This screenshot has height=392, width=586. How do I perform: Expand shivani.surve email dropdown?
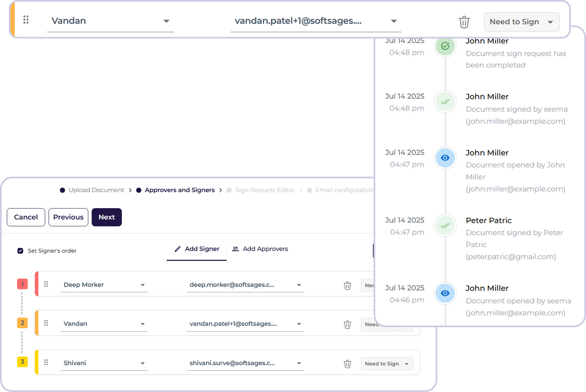pos(299,363)
